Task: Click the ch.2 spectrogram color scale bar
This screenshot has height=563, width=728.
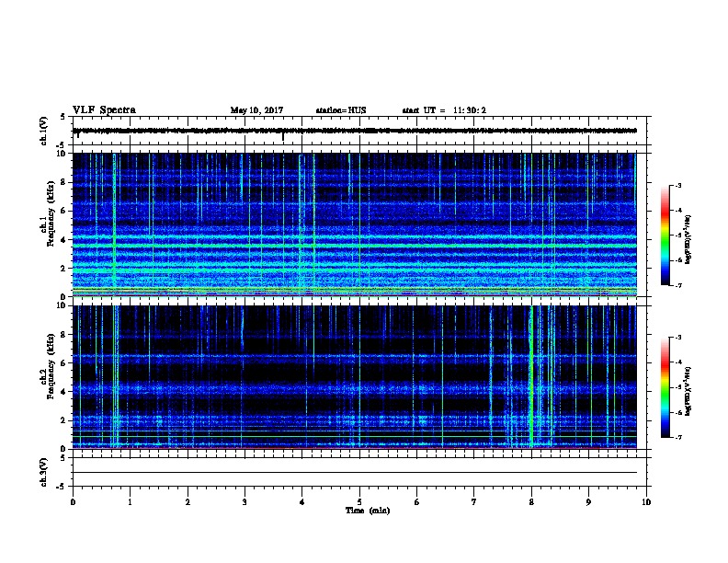Action: point(665,387)
